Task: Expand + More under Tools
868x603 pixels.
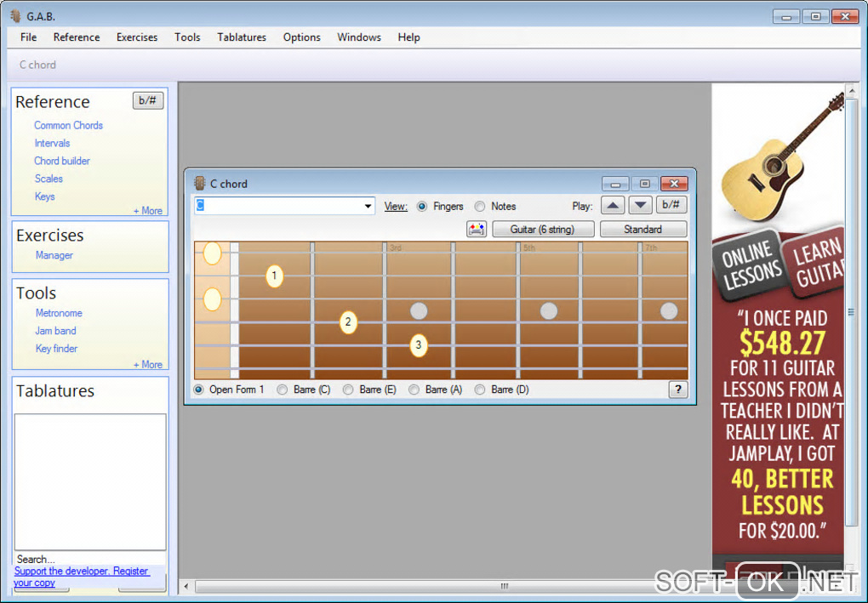Action: 148,365
